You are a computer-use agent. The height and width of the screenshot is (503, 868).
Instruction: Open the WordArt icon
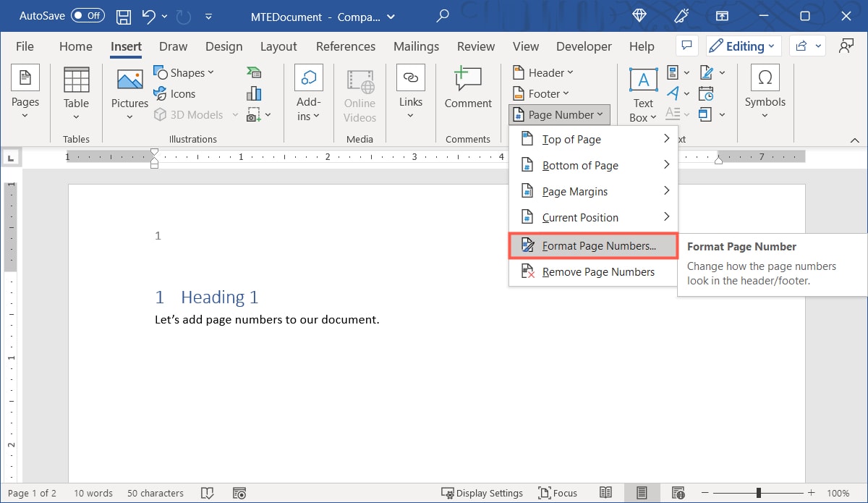click(673, 93)
